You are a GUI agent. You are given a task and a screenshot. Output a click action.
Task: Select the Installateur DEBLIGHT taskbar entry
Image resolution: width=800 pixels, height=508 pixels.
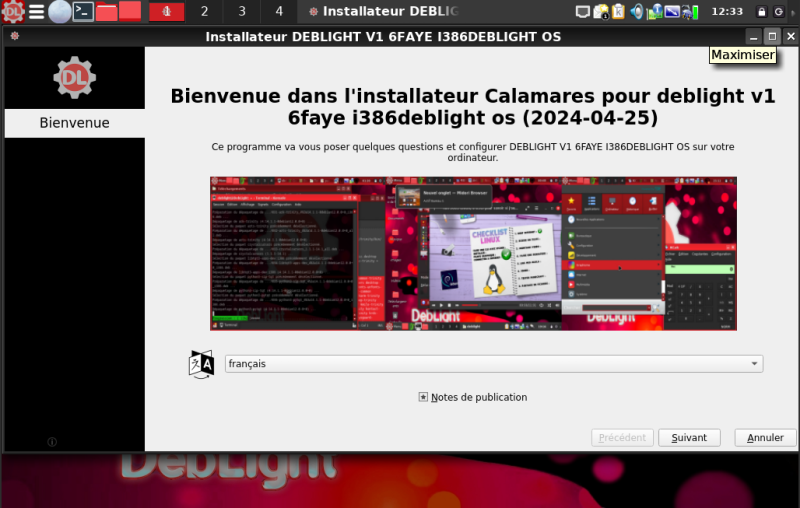(x=385, y=11)
